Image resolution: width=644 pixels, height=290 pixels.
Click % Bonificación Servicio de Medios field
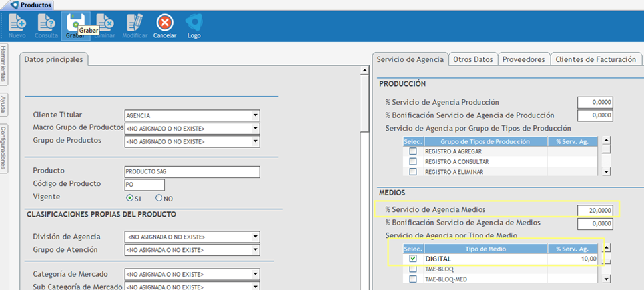click(x=595, y=224)
